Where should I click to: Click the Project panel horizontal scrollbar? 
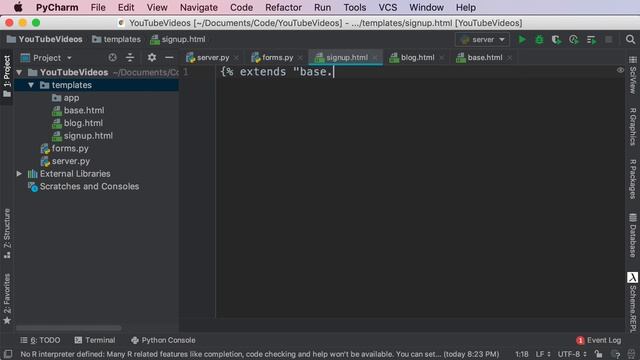click(69, 328)
